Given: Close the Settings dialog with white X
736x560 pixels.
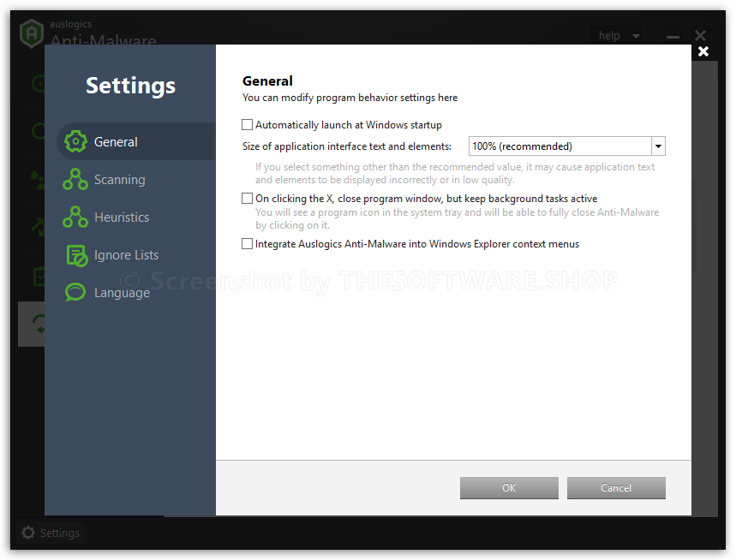Looking at the screenshot, I should point(703,51).
